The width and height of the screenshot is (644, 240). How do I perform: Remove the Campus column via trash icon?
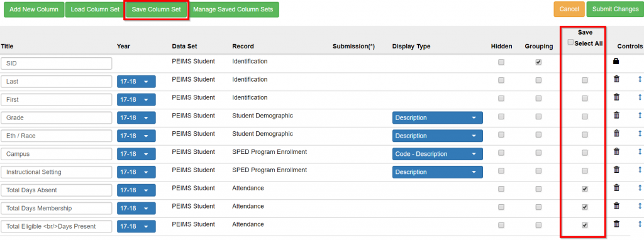(616, 151)
